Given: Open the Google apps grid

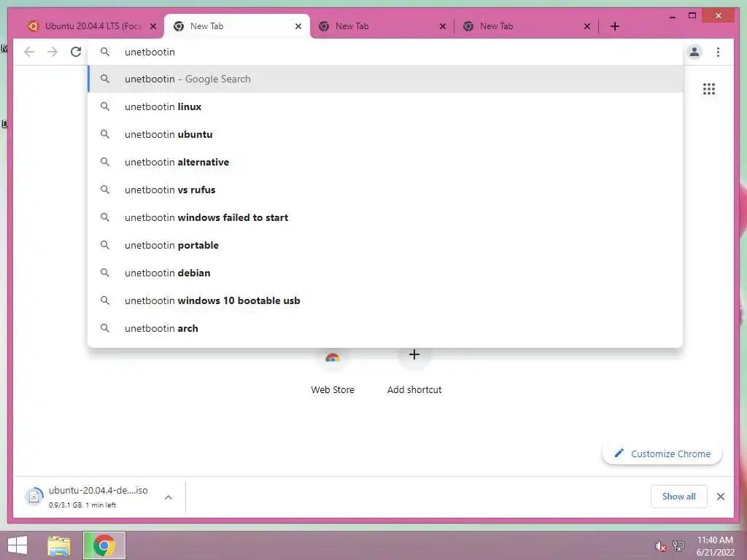Looking at the screenshot, I should 709,88.
